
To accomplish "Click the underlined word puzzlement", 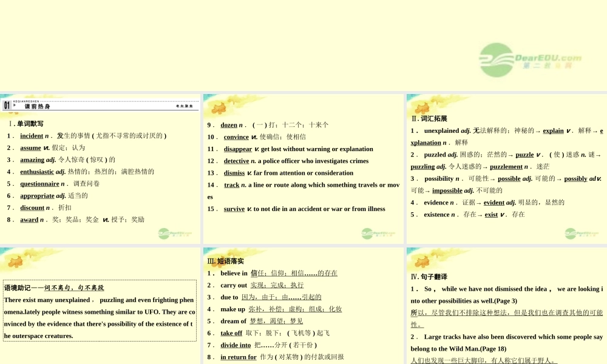I will 506,167.
